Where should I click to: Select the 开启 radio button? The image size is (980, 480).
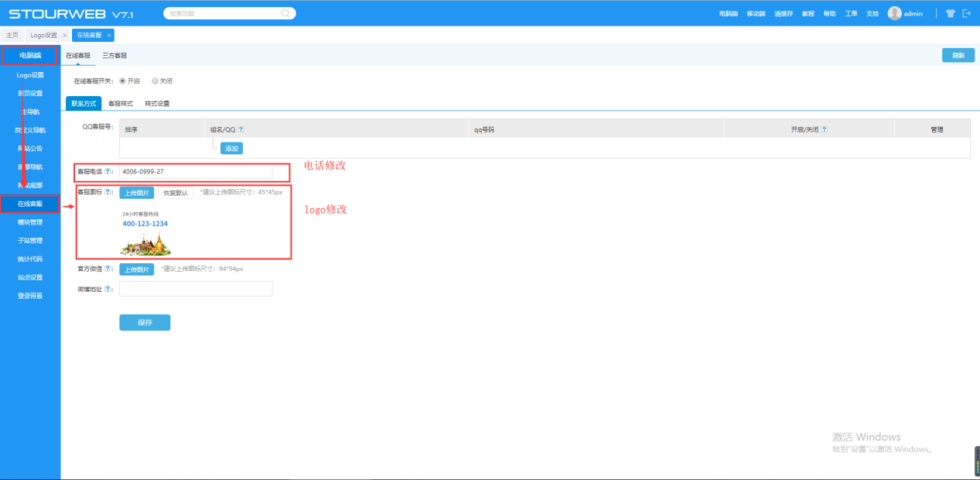123,81
